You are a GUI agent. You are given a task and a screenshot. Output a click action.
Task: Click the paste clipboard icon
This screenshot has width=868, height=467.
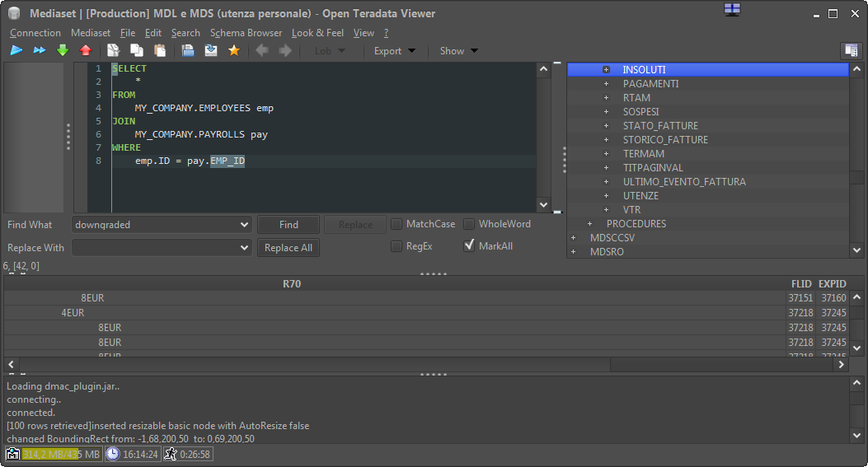point(160,50)
